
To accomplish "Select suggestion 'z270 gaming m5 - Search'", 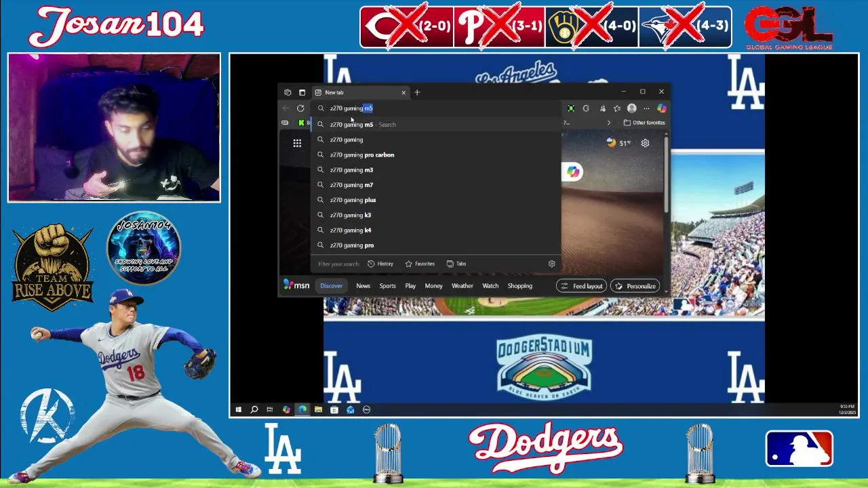I will click(437, 125).
